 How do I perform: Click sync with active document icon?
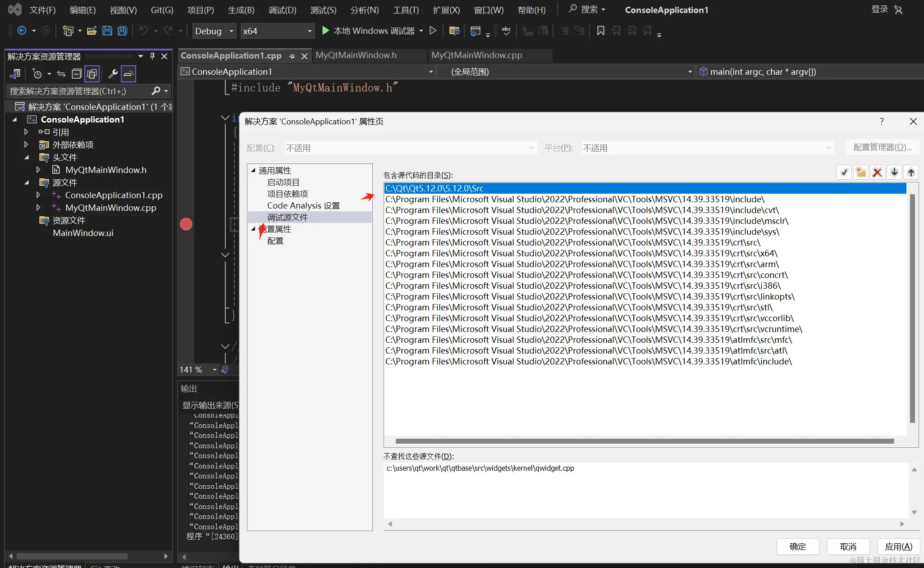61,74
